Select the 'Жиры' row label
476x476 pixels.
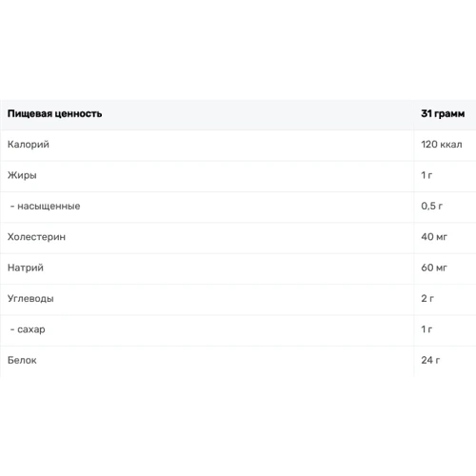[22, 175]
